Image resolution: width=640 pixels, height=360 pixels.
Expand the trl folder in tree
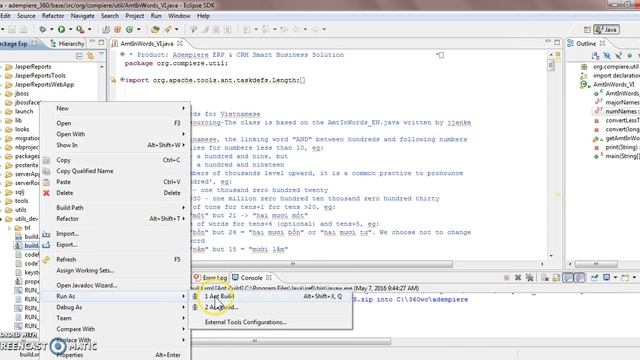9,228
